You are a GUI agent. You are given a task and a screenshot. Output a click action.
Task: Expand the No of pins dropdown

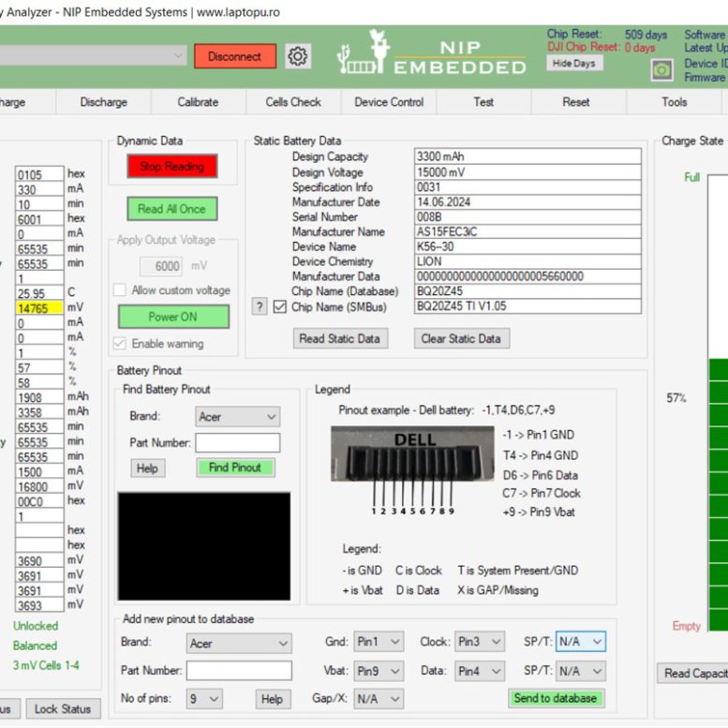203,699
